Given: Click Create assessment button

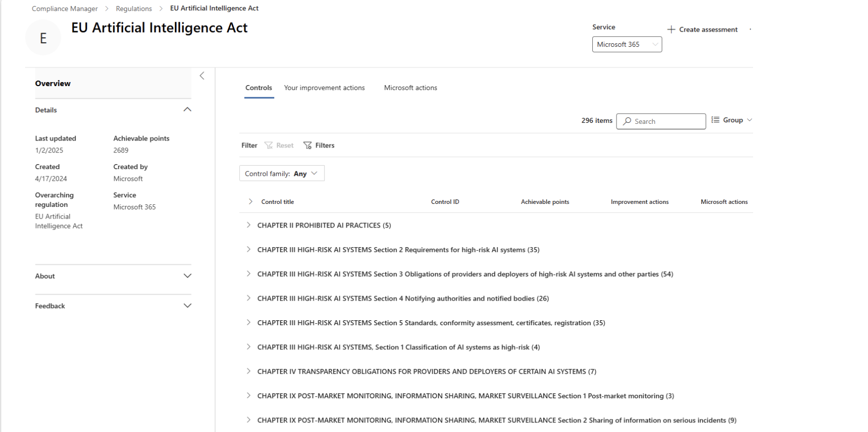Looking at the screenshot, I should pos(703,30).
